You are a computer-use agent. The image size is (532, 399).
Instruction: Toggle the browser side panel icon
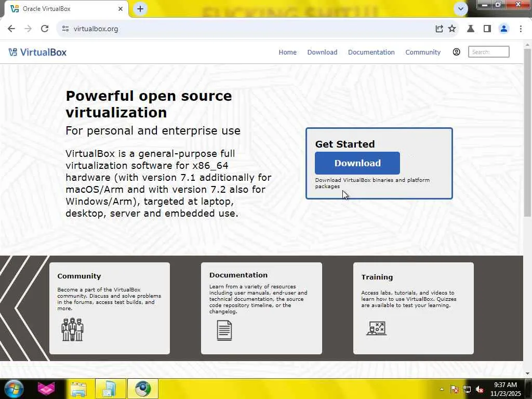tap(487, 29)
